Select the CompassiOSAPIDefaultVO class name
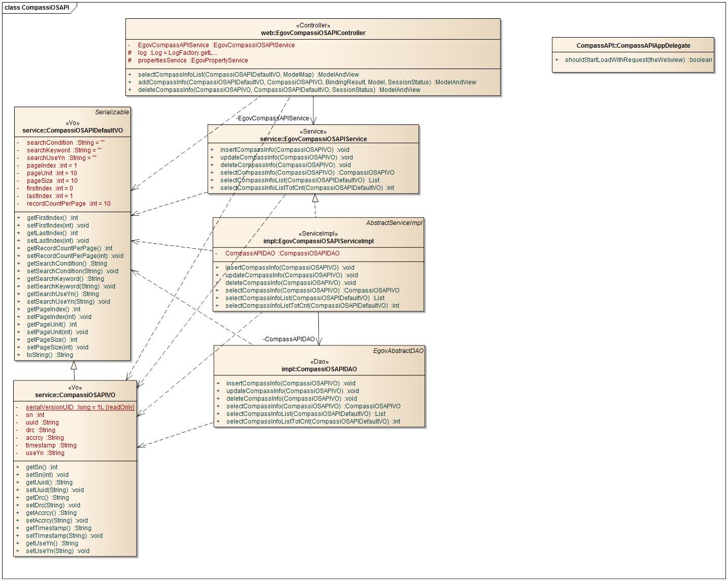728x581 pixels. tap(73, 131)
